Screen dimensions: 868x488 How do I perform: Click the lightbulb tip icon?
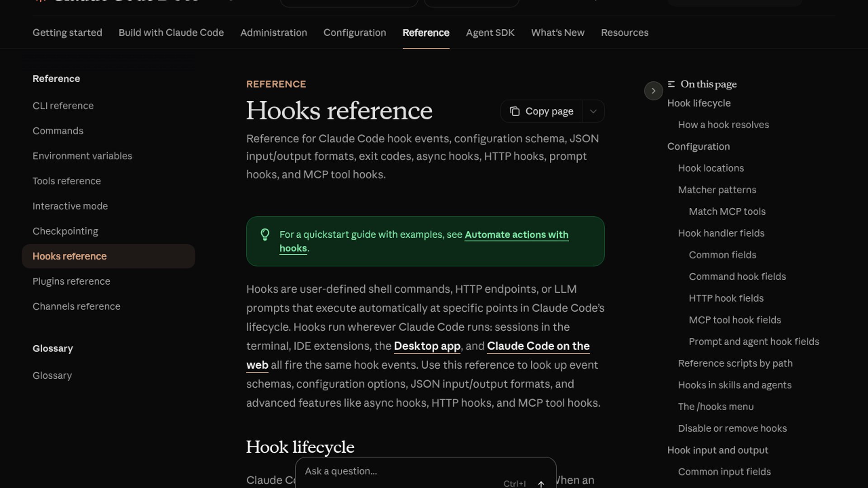point(265,235)
